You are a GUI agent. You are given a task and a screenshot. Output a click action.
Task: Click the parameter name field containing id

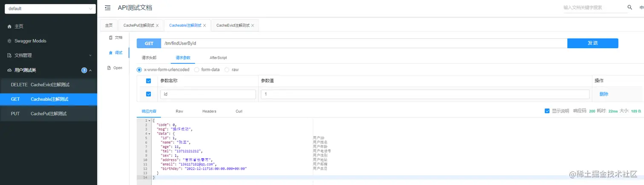(208, 94)
